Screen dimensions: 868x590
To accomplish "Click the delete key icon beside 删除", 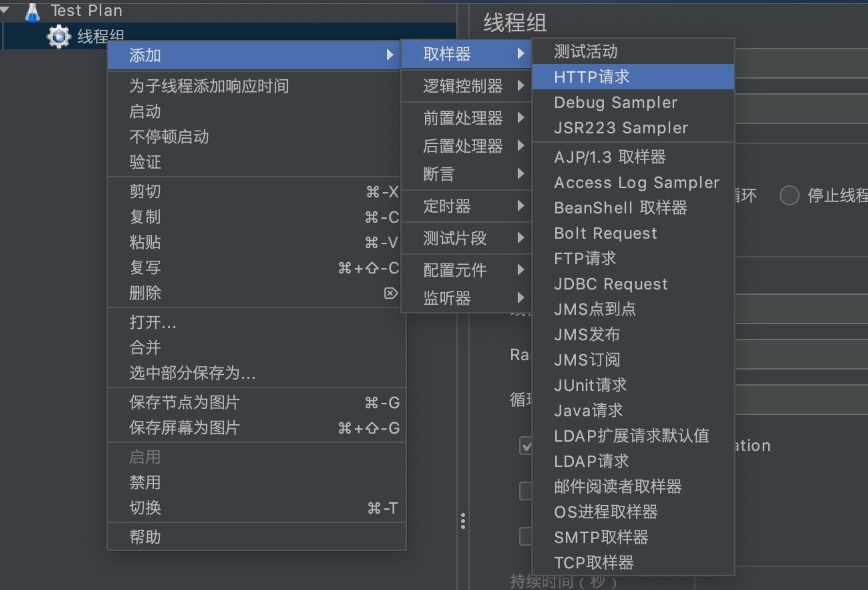I will (391, 293).
